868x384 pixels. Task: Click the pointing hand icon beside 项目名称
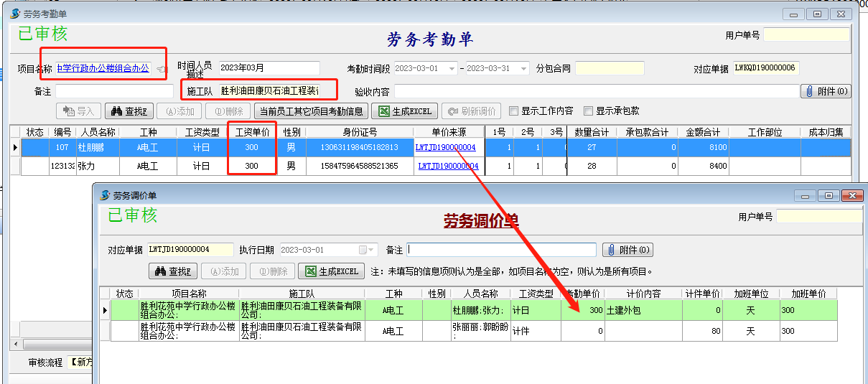[159, 69]
